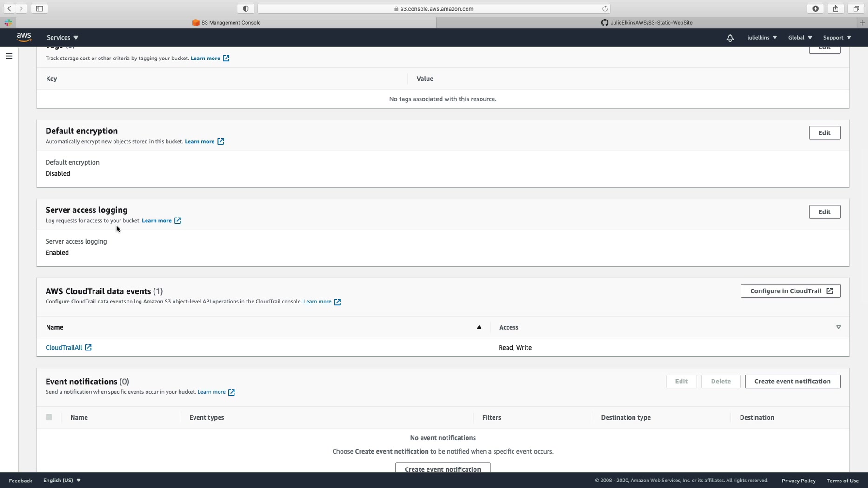This screenshot has height=488, width=868.
Task: Open the Services dropdown menu
Action: 63,37
